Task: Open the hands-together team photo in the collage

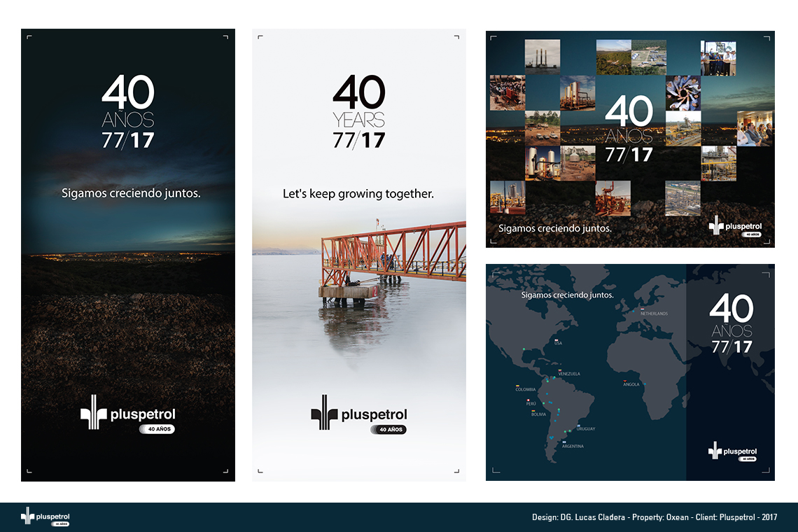Action: click(682, 93)
